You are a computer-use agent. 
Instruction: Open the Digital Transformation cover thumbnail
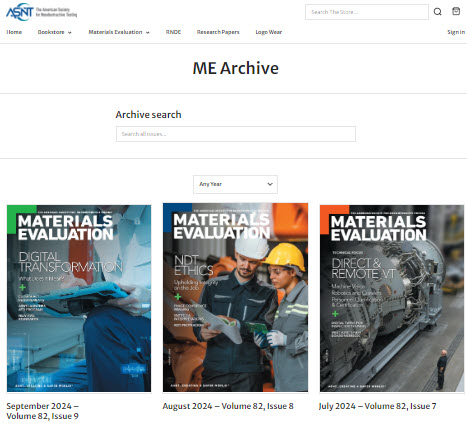79,298
